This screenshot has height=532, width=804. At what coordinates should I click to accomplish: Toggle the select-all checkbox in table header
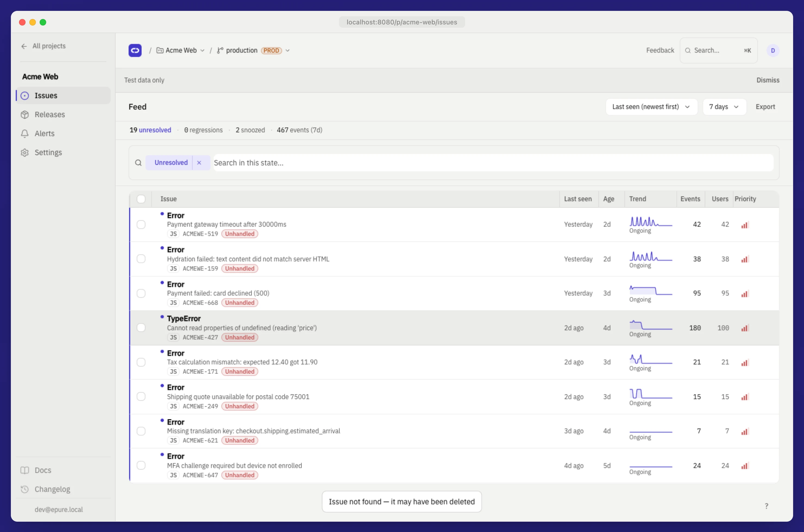(x=141, y=199)
